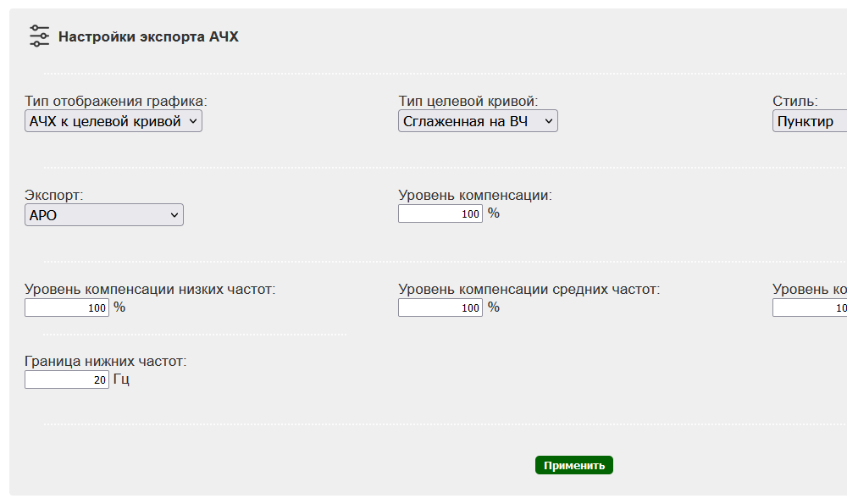Open the "Тип отображения графика" dropdown
The width and height of the screenshot is (847, 504).
pyautogui.click(x=113, y=122)
